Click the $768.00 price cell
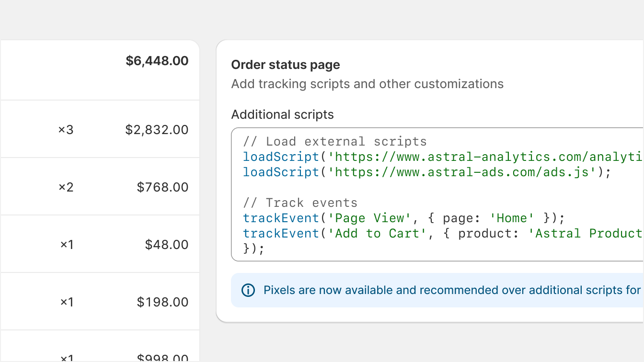Screen dimensions: 644x362 (163, 187)
